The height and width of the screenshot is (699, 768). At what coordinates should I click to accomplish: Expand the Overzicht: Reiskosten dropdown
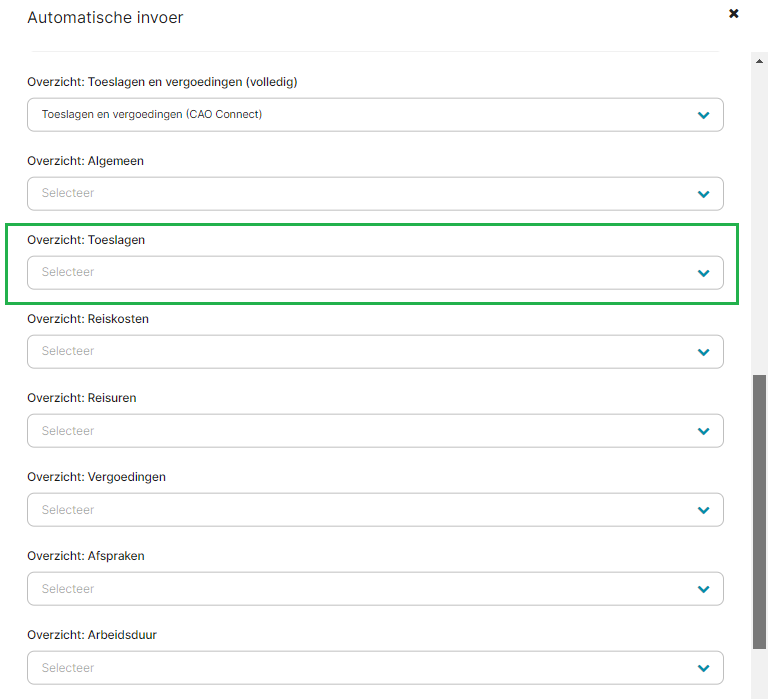coord(375,352)
